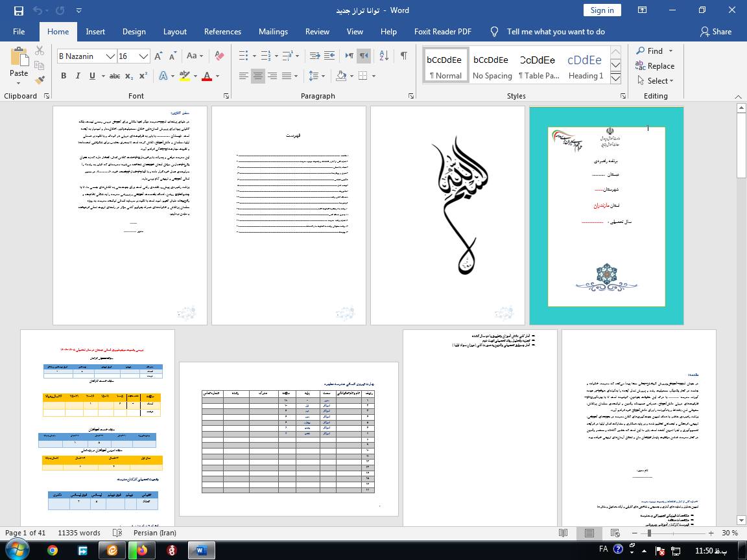Open the Borders dropdown arrow
The width and height of the screenshot is (747, 560).
click(373, 76)
